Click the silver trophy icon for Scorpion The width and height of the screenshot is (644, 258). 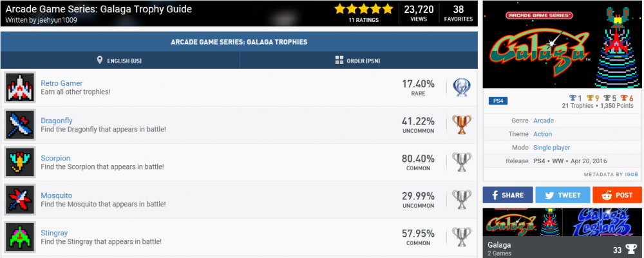coord(461,162)
